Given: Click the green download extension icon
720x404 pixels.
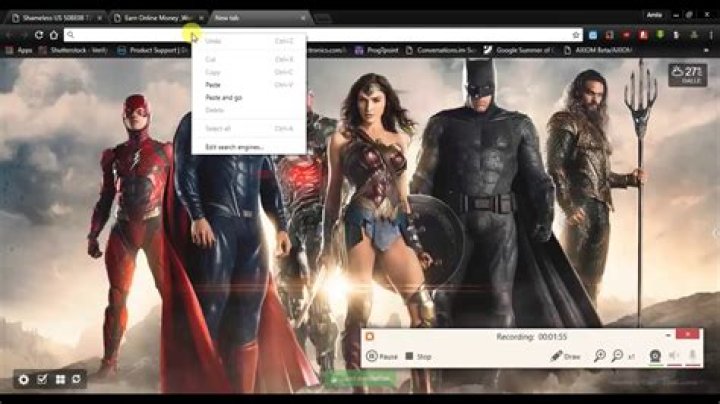Looking at the screenshot, I should [x=660, y=35].
